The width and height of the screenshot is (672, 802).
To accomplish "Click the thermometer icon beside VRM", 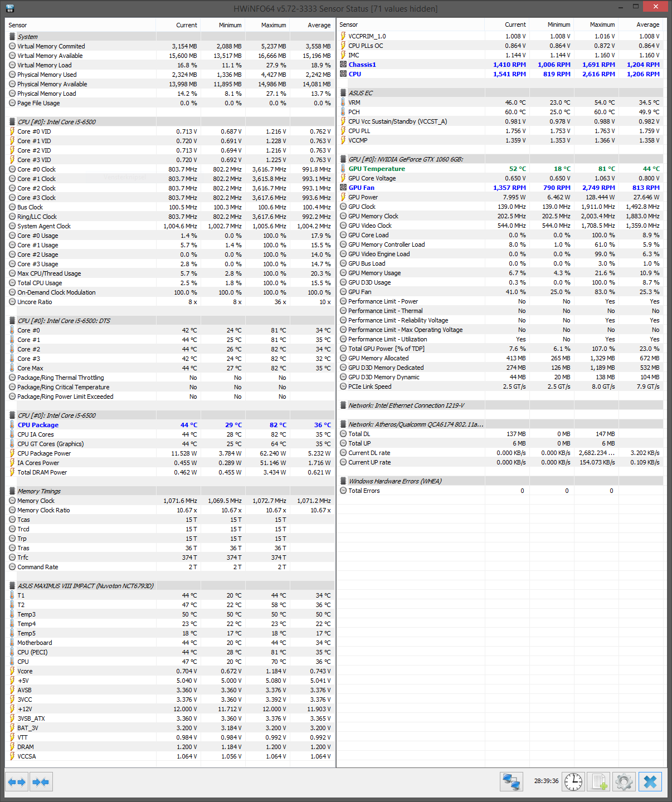I will click(x=343, y=102).
